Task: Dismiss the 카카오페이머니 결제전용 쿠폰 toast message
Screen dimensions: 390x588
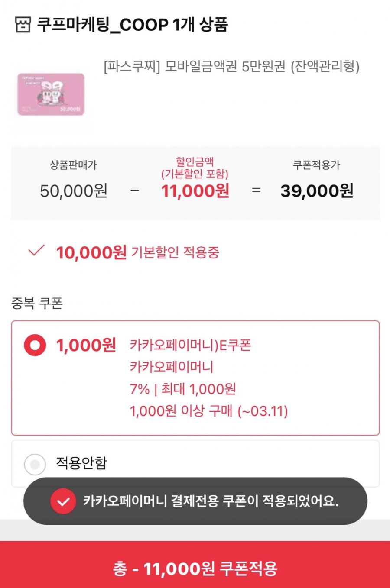Action: click(211, 501)
